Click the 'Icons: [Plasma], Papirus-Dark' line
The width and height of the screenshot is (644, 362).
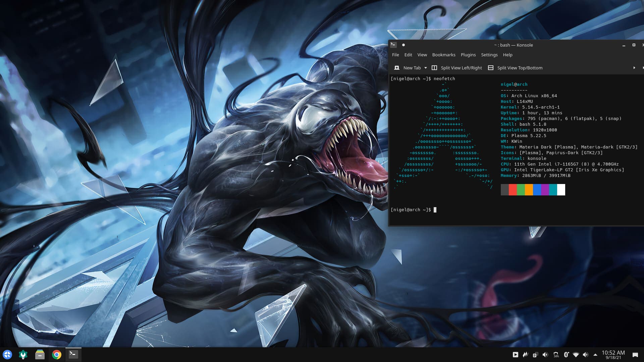(x=552, y=153)
